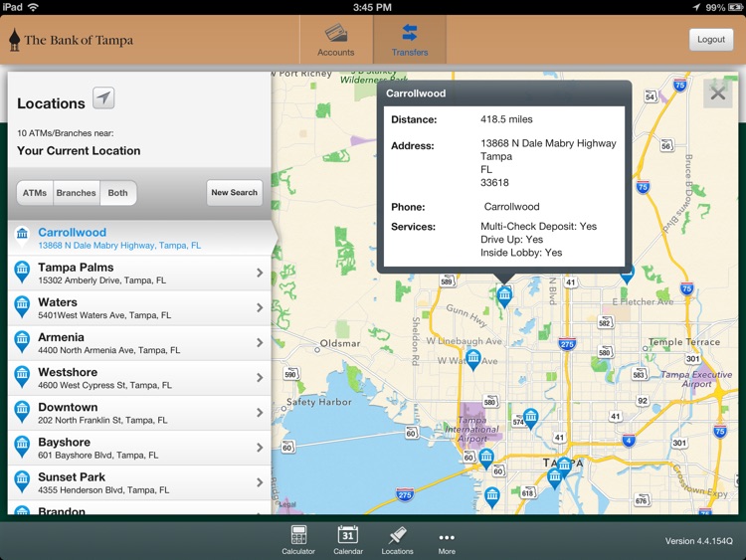Click Westshore bank pin icon in list
The height and width of the screenshot is (560, 746).
22,377
